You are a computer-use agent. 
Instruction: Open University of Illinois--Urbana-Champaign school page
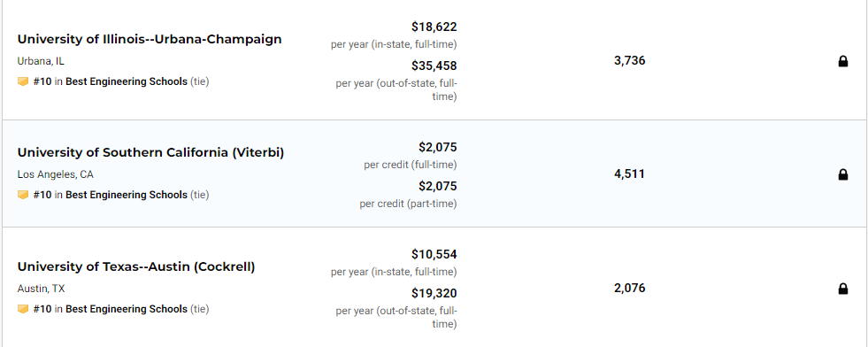tap(150, 39)
